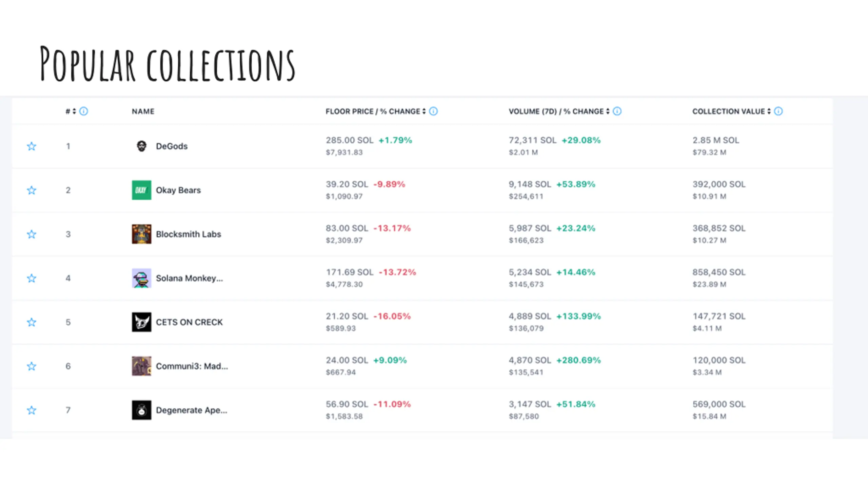Open the info icon next to Volume (7D)
The image size is (868, 488).
coord(617,111)
